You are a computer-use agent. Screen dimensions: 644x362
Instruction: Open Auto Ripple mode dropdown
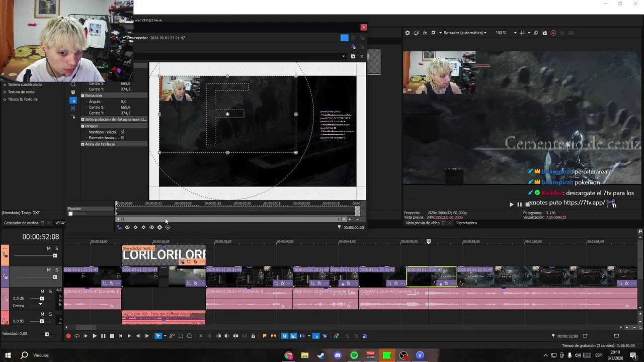tap(308, 336)
